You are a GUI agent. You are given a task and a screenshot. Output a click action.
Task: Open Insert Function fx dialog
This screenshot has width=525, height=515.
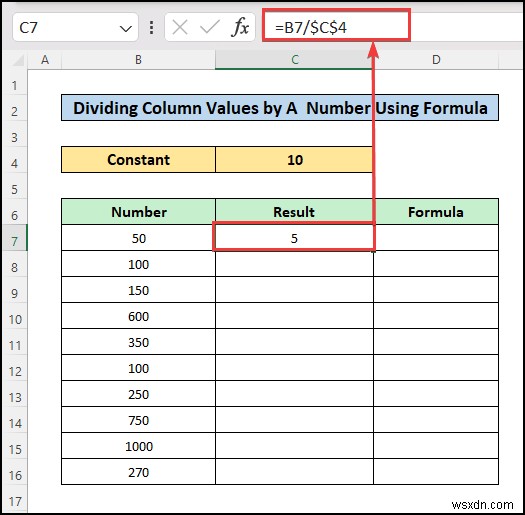point(240,27)
